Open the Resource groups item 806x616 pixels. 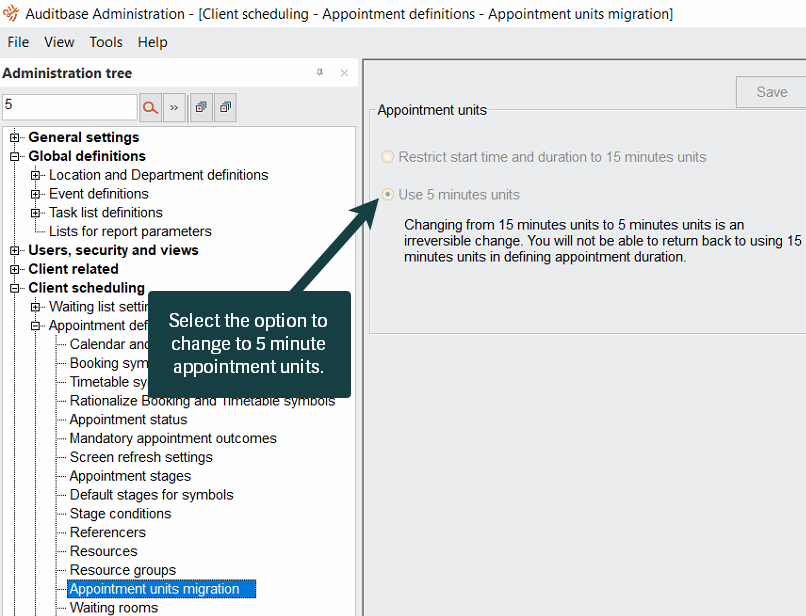tap(122, 570)
